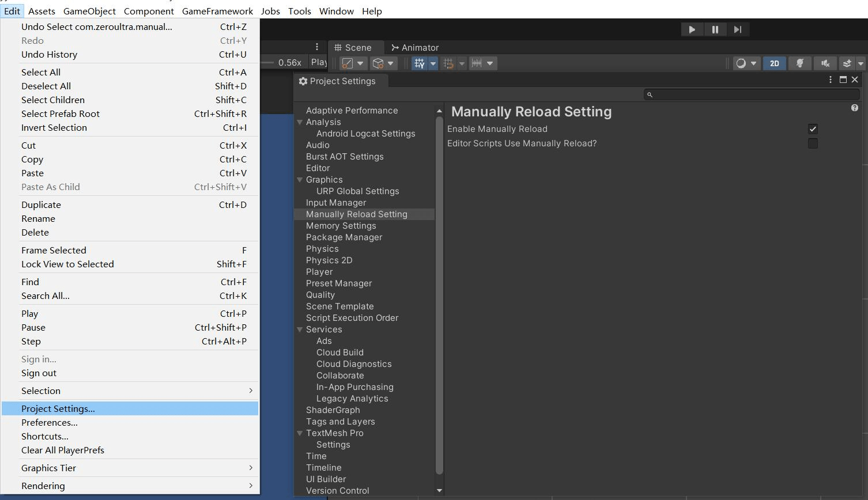Open the draw mode dropdown arrow

(754, 63)
